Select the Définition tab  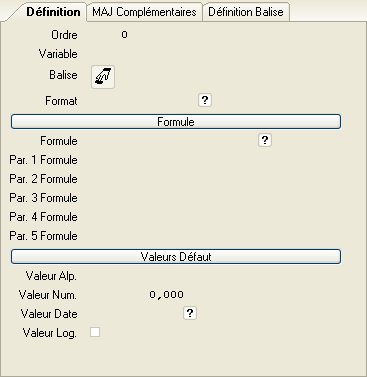coord(53,12)
